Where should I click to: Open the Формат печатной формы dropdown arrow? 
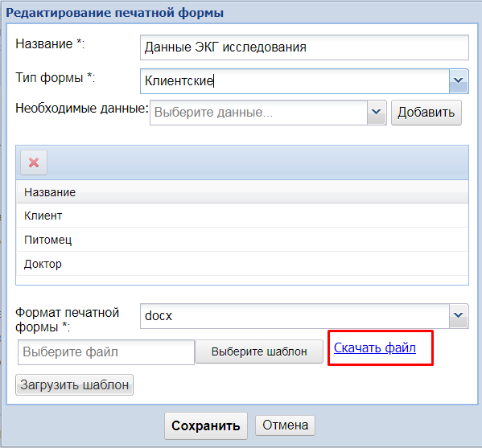click(459, 315)
